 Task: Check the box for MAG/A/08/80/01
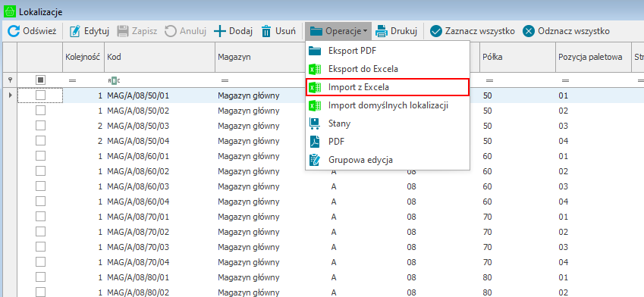(x=40, y=277)
